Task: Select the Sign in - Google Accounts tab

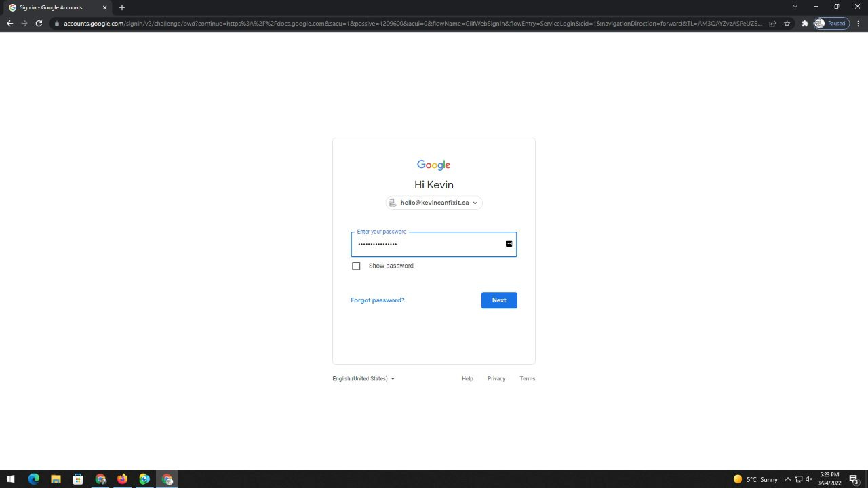Action: pos(58,7)
